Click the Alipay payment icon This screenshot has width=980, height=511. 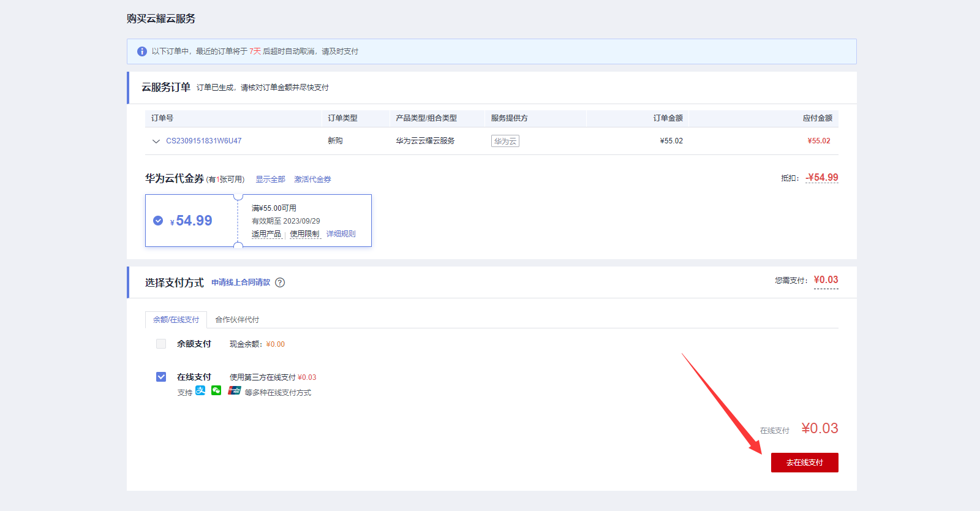coord(200,391)
